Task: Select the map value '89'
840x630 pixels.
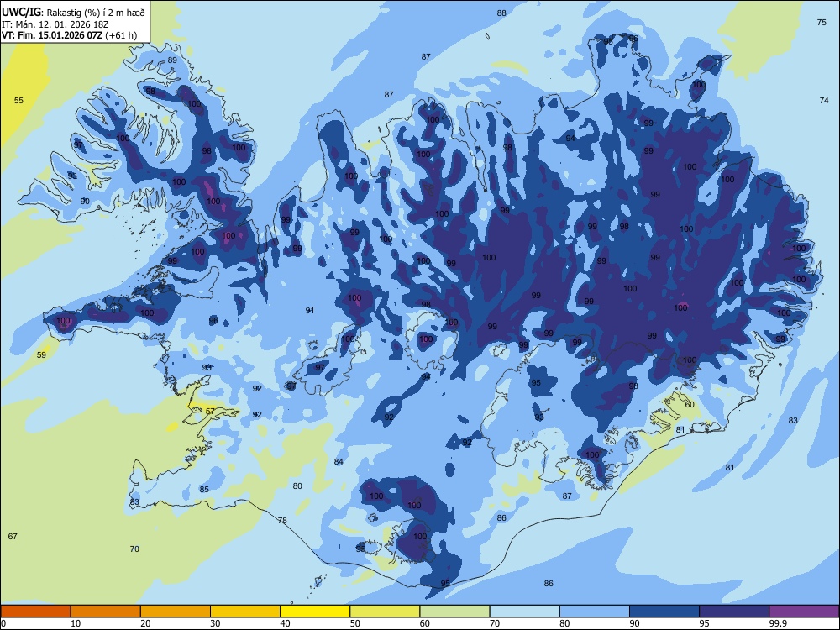Action: click(x=172, y=60)
